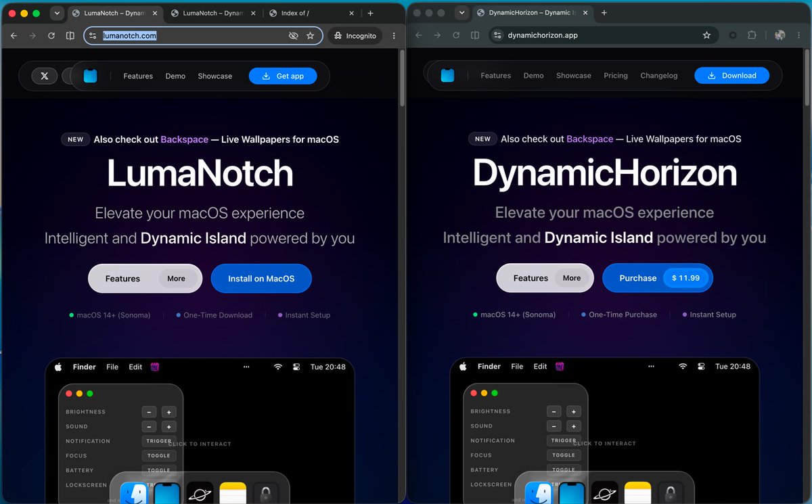Open Backspace link on DynamicHorizon page
Image resolution: width=812 pixels, height=504 pixels.
590,139
